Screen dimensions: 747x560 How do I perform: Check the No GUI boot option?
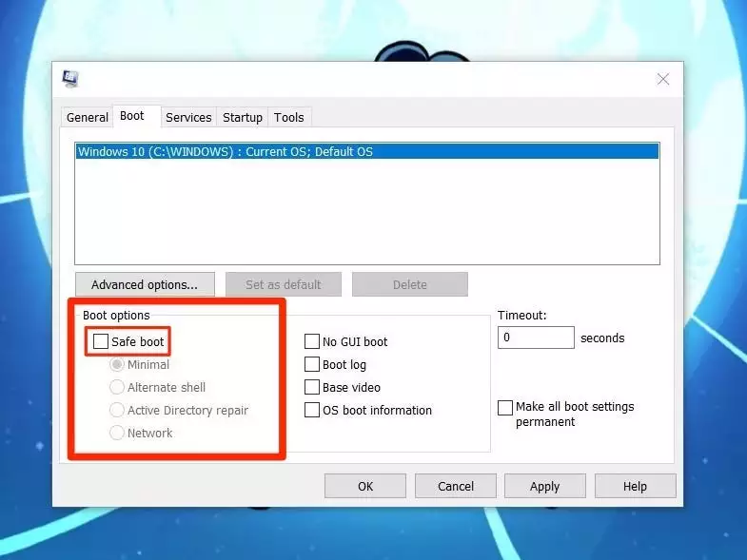coord(312,341)
